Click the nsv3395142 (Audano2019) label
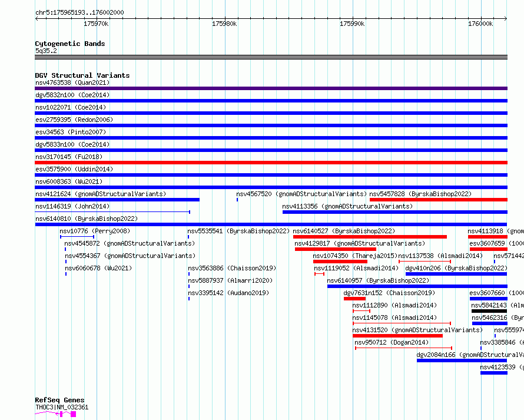524x420 pixels. [228, 293]
